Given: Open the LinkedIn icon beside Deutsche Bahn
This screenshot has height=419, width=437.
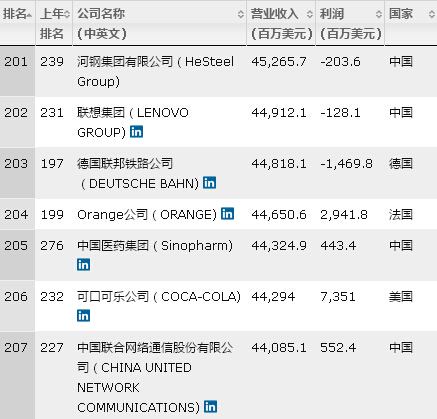Looking at the screenshot, I should coord(210,183).
